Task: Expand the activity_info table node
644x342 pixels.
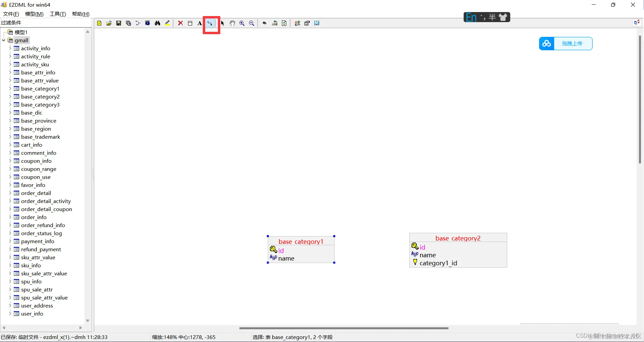Action: [x=10, y=48]
